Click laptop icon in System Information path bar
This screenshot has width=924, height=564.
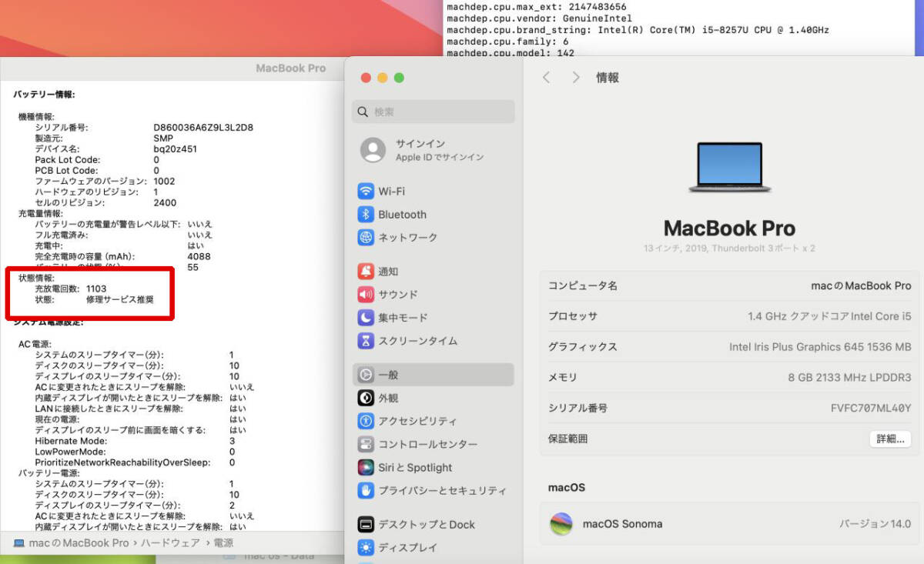tap(19, 542)
